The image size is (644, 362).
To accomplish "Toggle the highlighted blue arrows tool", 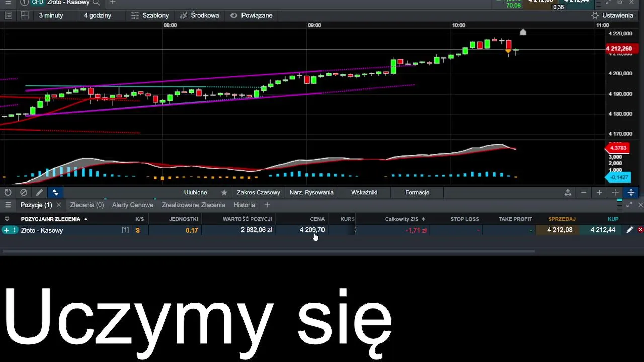I will click(x=55, y=192).
